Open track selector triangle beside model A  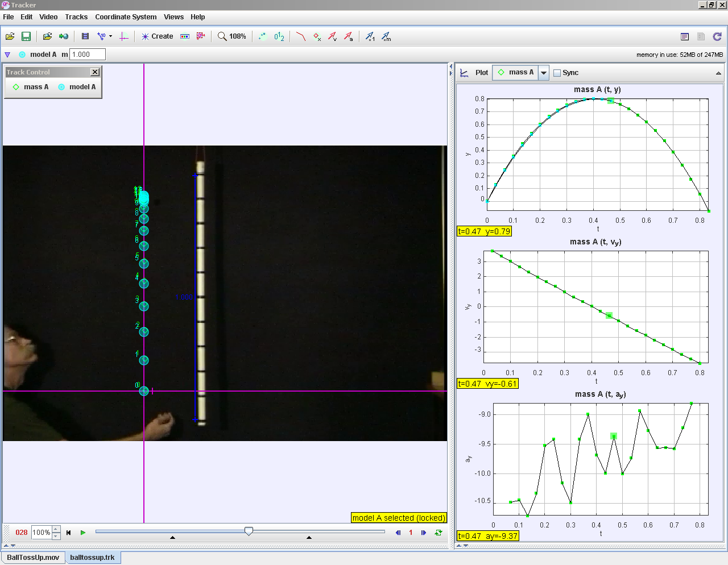7,55
